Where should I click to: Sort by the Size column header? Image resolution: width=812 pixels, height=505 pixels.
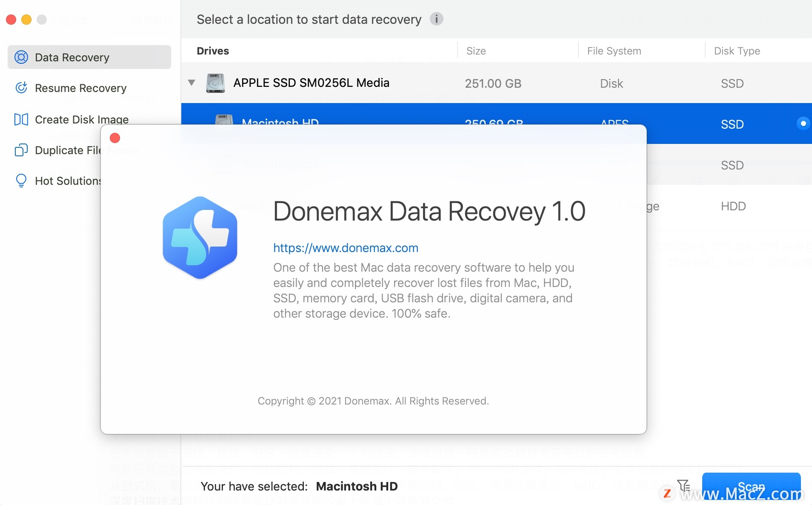click(x=476, y=51)
